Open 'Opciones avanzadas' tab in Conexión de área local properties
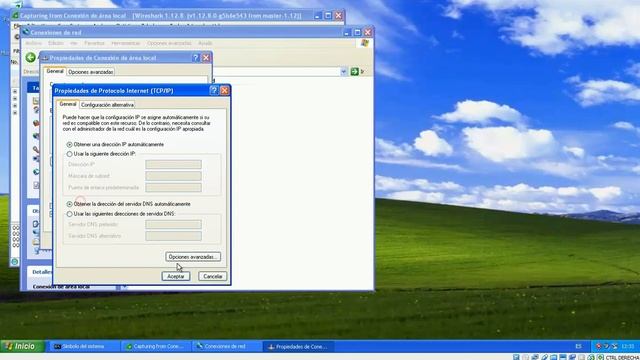640x360 pixels. coord(91,72)
